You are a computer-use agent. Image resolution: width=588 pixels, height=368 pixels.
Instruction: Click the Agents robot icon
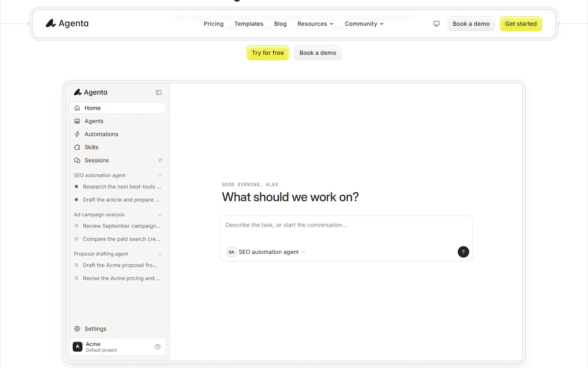click(x=77, y=121)
